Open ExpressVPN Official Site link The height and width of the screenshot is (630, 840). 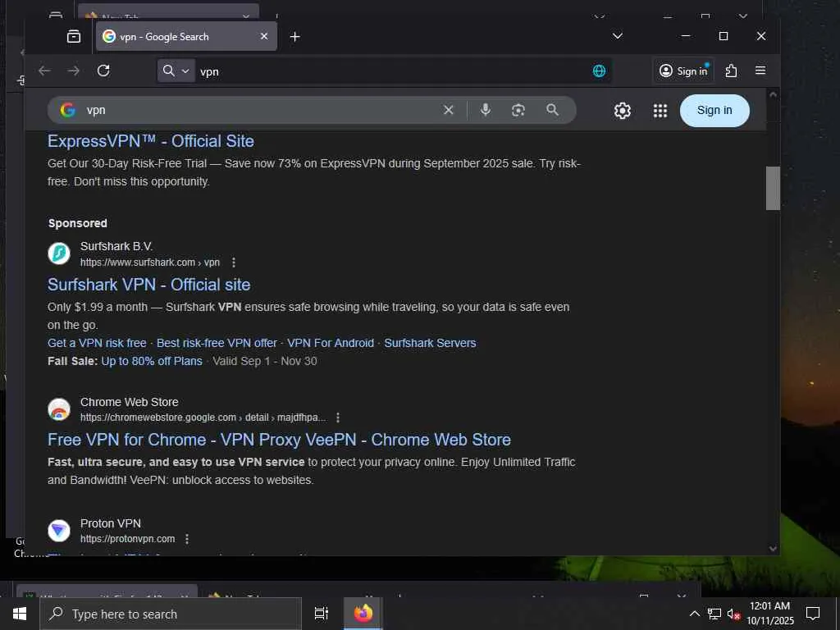[151, 141]
